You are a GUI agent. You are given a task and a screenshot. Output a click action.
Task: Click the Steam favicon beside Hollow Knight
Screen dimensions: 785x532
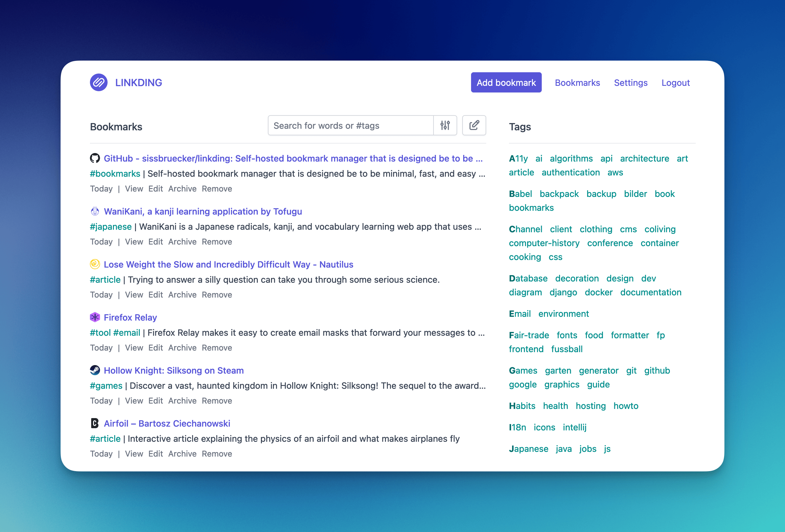(x=95, y=370)
